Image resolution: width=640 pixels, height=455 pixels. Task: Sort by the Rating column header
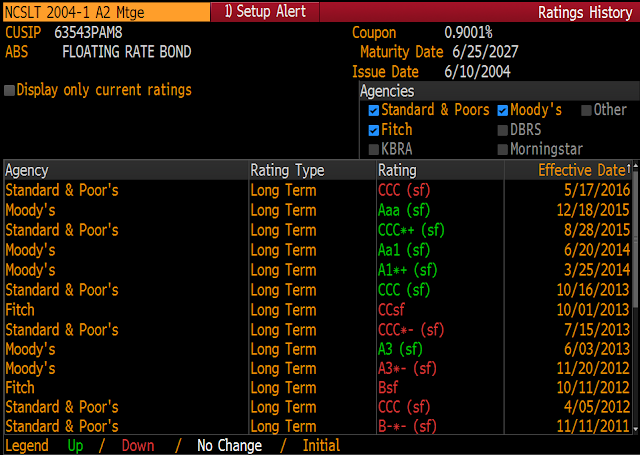pos(440,170)
